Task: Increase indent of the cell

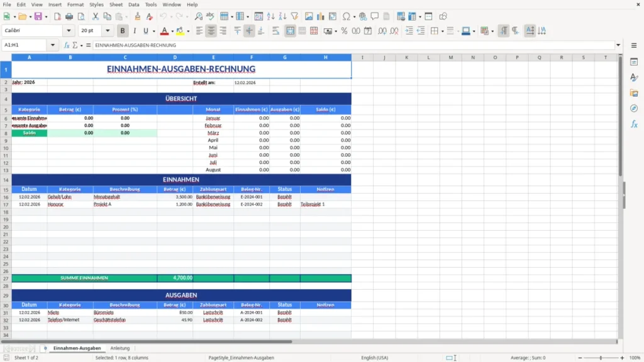Action: [409, 31]
